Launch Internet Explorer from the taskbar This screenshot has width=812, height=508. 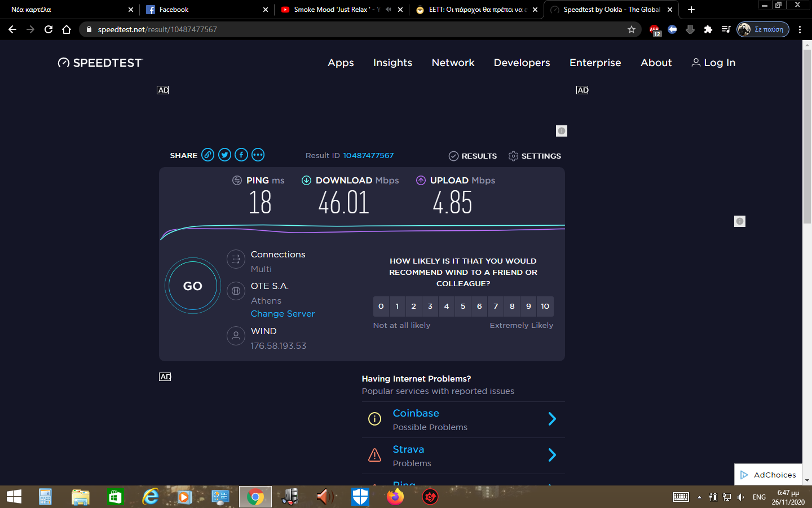[151, 497]
